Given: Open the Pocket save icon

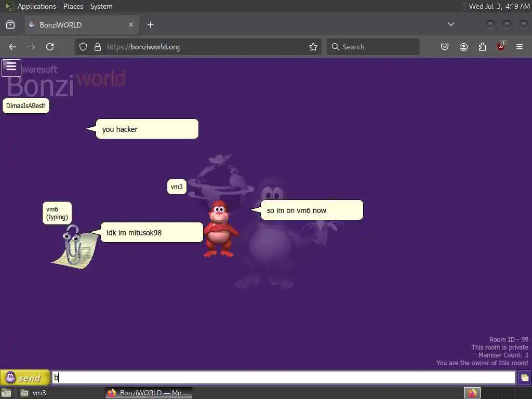Looking at the screenshot, I should (445, 47).
